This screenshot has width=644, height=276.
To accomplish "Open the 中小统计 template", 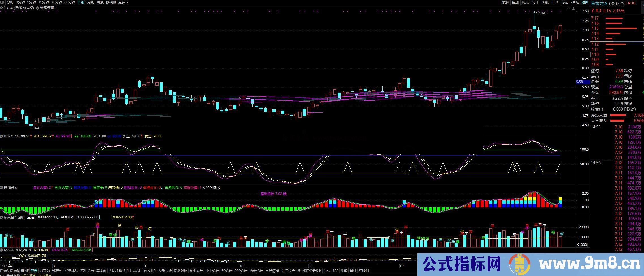I will click(x=212, y=271).
